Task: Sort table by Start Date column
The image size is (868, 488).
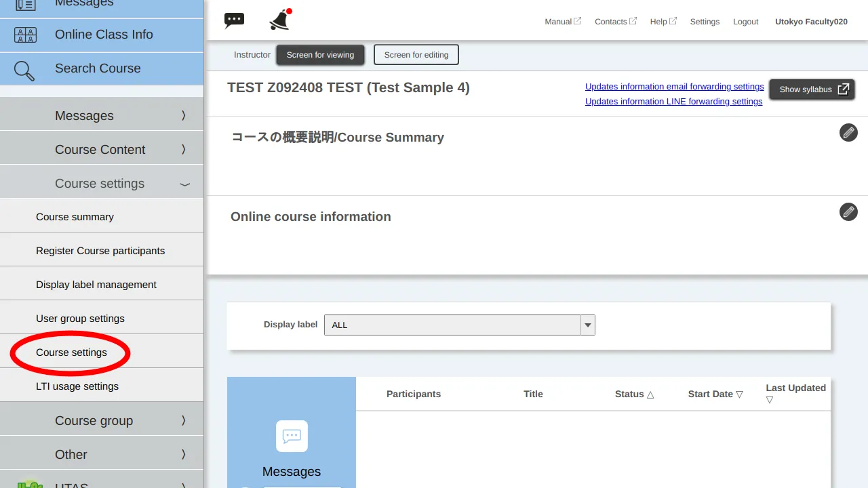Action: click(715, 394)
